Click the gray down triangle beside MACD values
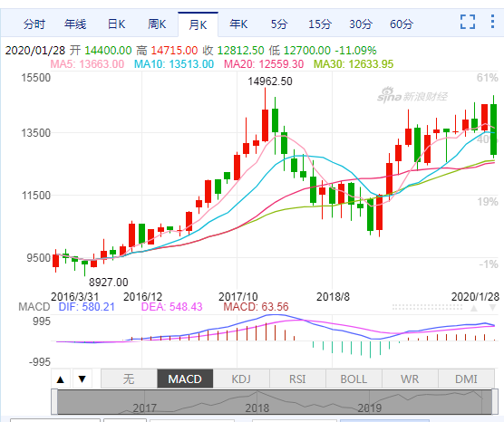This screenshot has height=422, width=504. 492,308
